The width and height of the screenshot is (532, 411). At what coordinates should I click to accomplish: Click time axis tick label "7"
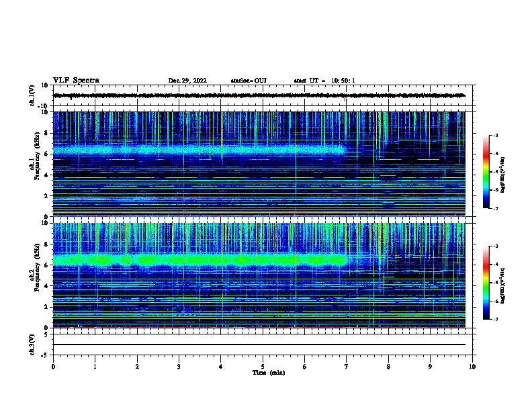[x=347, y=367]
